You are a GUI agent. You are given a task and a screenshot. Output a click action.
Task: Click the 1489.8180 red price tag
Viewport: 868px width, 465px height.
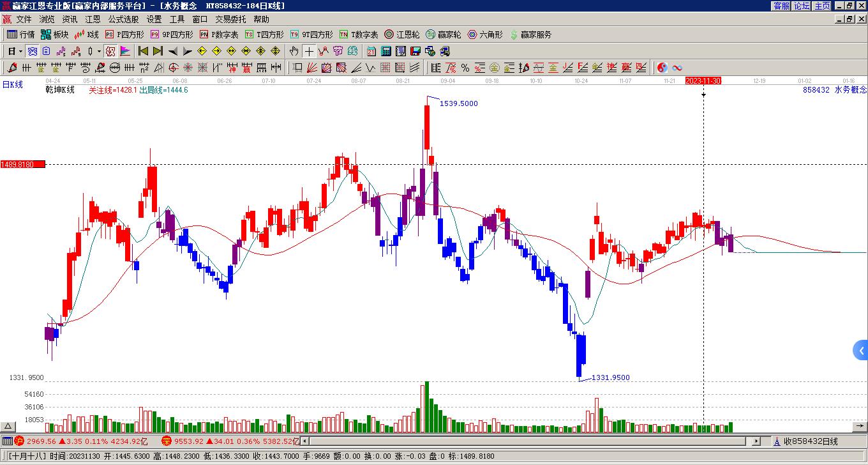coord(22,164)
